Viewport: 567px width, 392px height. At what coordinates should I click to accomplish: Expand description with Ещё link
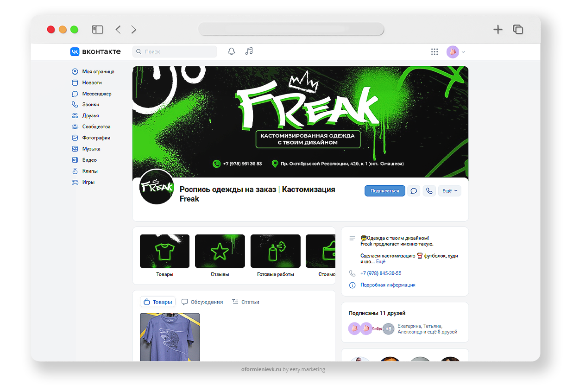380,262
